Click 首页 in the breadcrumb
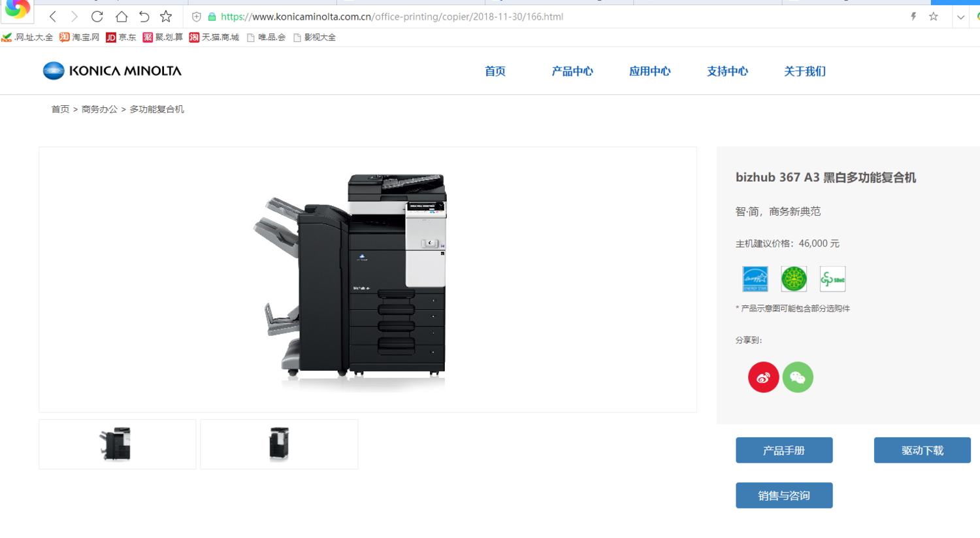The height and width of the screenshot is (538, 980). tap(60, 109)
